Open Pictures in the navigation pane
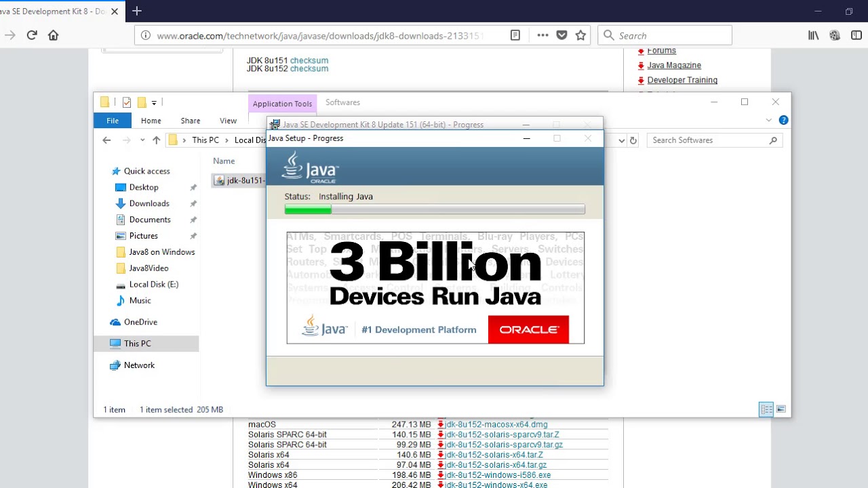Viewport: 868px width, 488px height. click(144, 236)
